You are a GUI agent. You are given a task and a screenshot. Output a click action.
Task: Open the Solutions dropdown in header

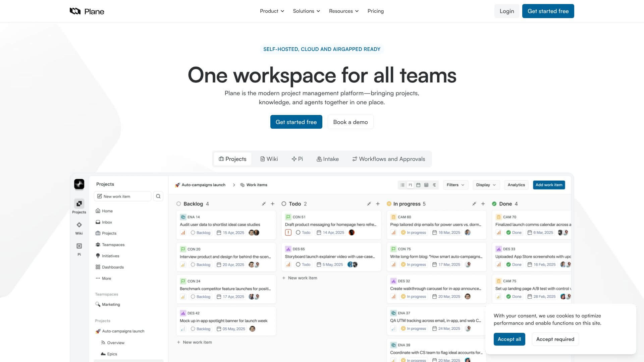click(x=306, y=11)
